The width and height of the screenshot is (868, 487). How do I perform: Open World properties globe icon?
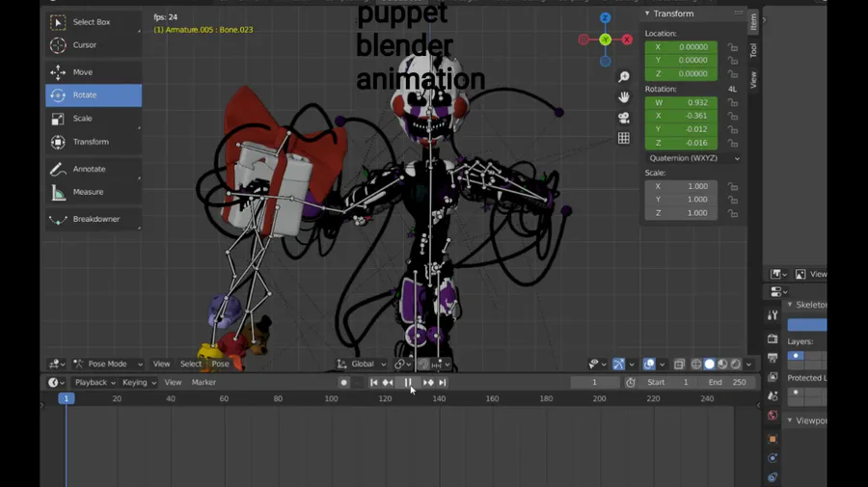coord(773,415)
